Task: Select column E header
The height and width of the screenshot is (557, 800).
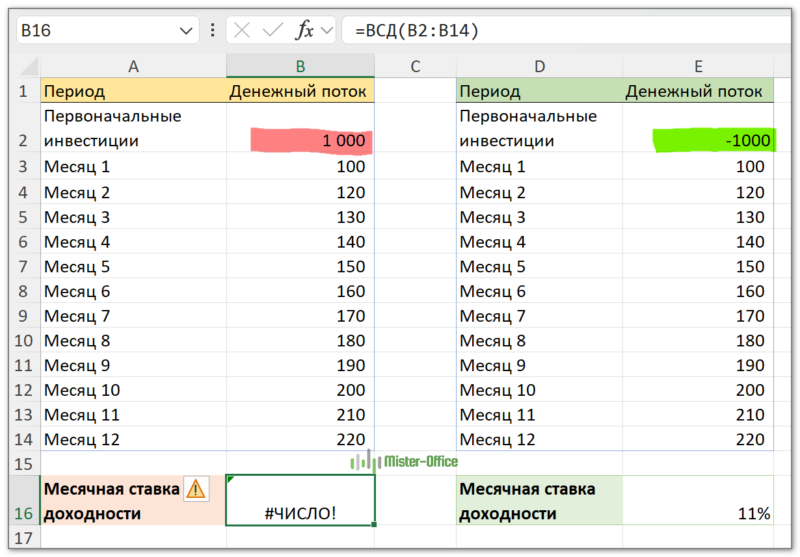Action: 698,67
